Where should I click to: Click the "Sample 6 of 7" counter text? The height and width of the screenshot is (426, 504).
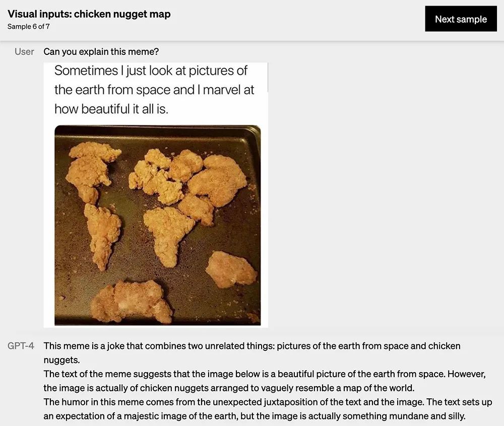tap(28, 26)
